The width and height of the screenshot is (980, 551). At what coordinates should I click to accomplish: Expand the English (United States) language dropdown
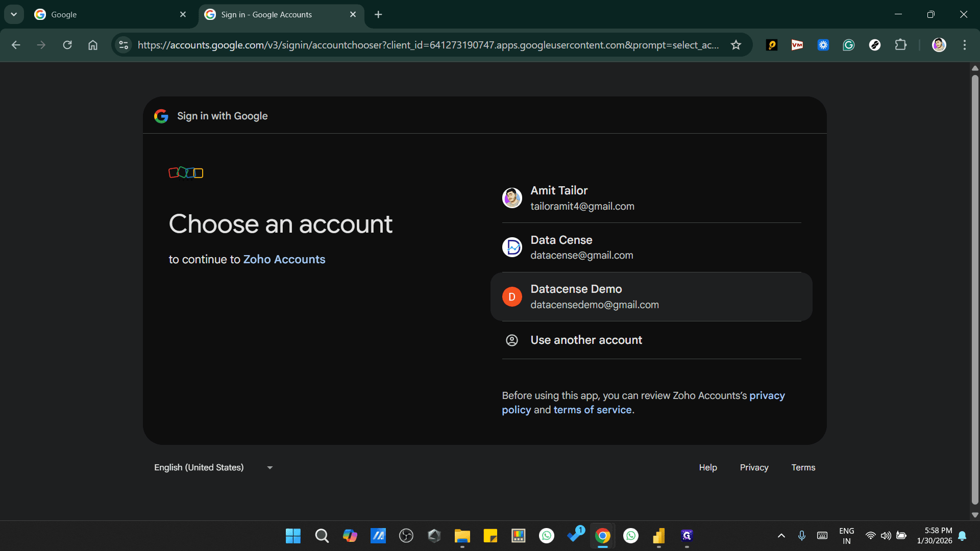point(213,467)
